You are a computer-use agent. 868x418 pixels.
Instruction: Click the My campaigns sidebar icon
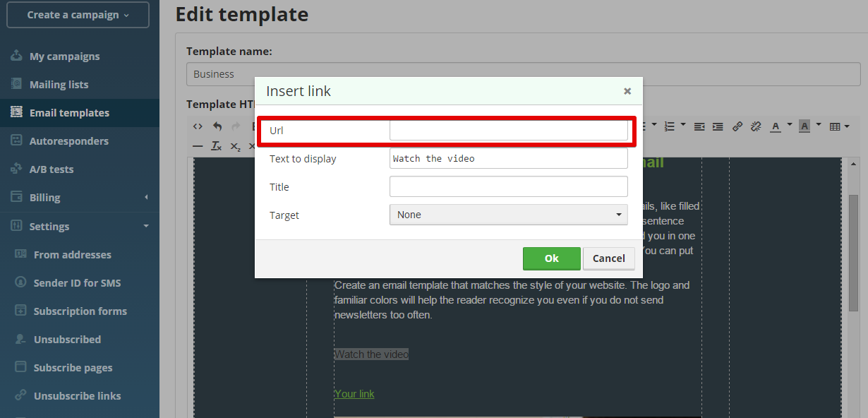17,56
